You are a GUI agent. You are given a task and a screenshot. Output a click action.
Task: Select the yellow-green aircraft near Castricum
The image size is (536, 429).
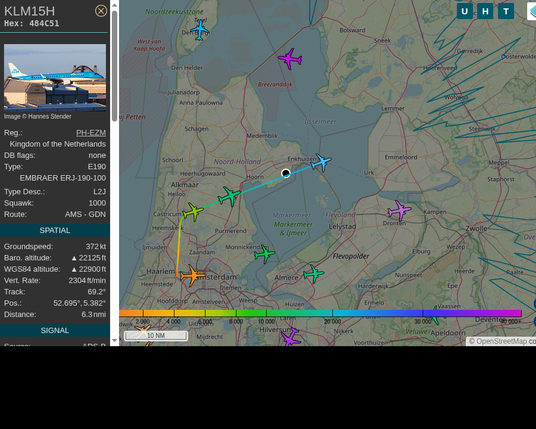click(x=193, y=212)
